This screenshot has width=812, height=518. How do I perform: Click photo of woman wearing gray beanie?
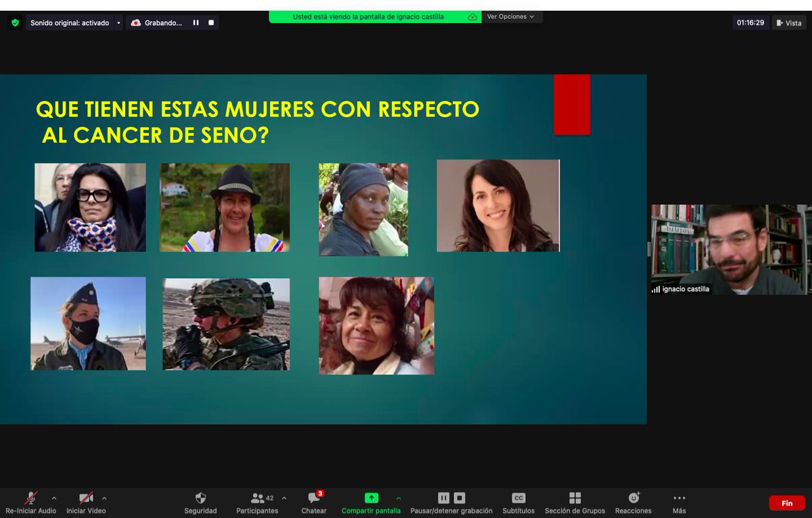(363, 210)
